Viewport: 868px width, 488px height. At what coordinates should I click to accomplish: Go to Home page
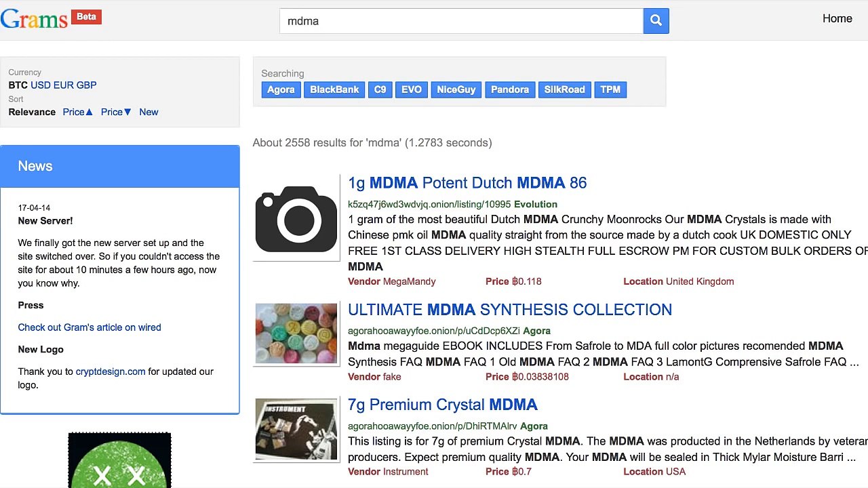pos(837,18)
